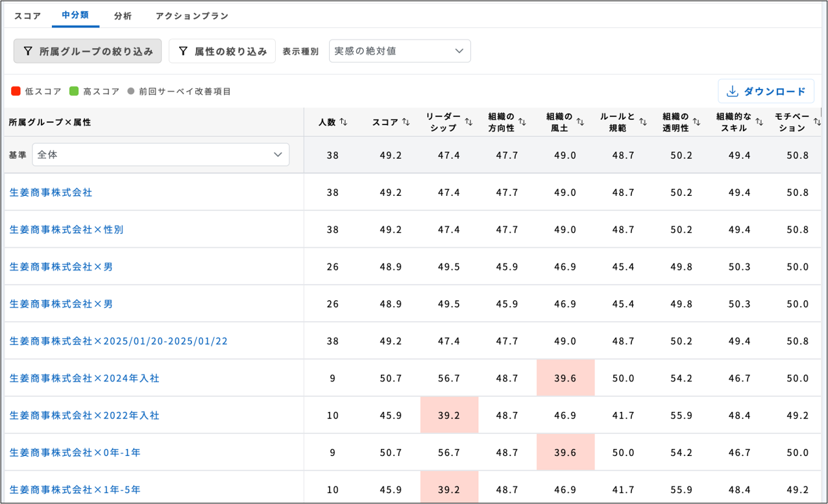Screen dimensions: 828x504
Task: Click sort arrows beside リーダーシップ
Action: pyautogui.click(x=469, y=122)
